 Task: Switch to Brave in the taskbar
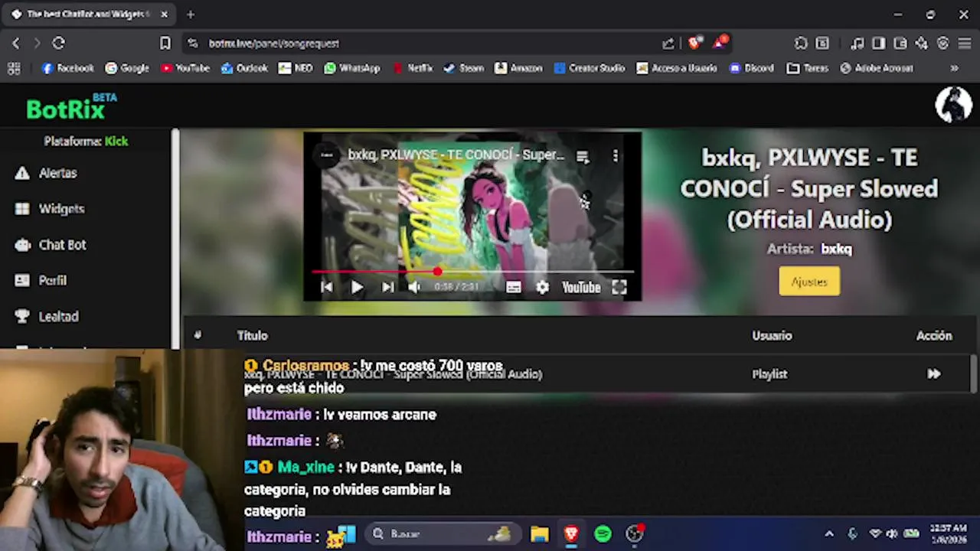click(x=571, y=534)
